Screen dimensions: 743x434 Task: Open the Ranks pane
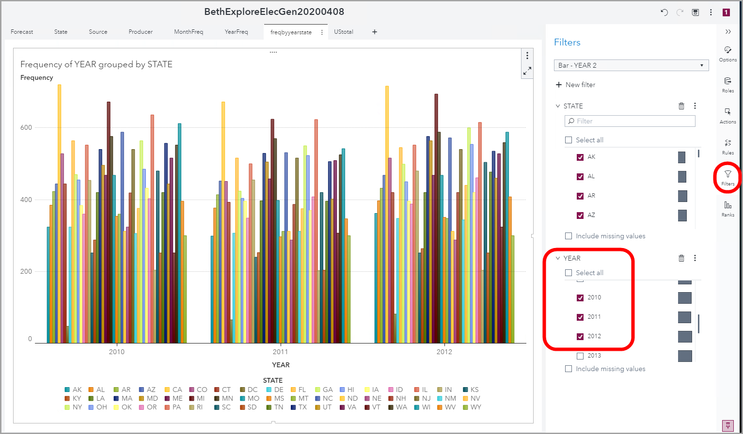(x=727, y=208)
